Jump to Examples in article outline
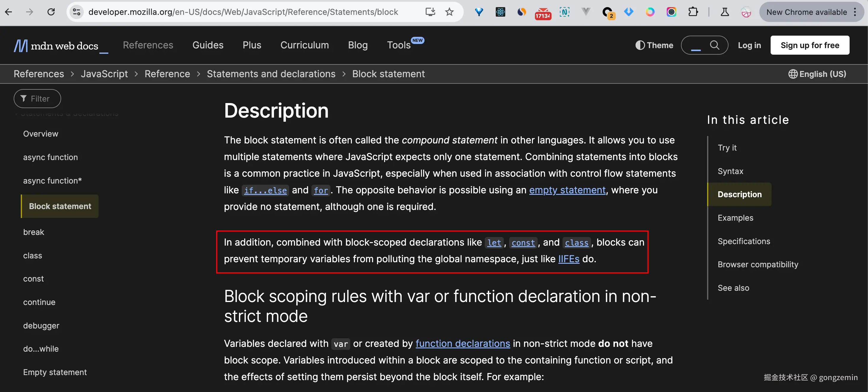 735,218
